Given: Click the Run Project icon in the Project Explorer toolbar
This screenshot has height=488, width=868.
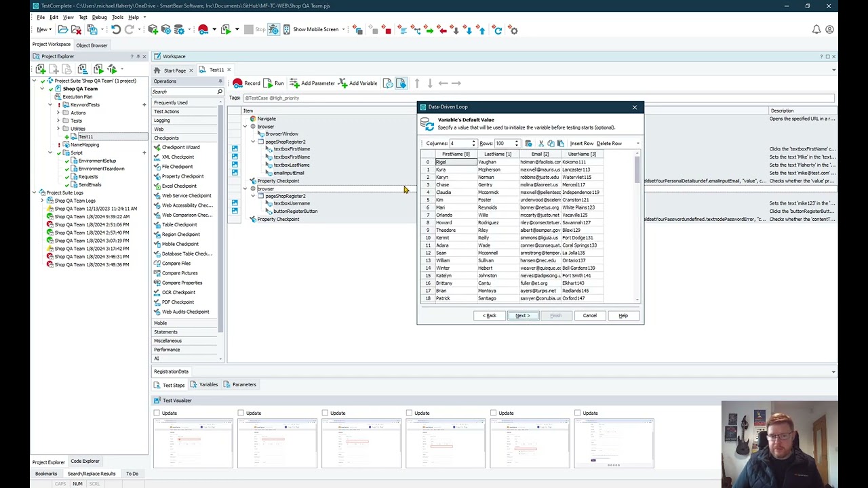Looking at the screenshot, I should pos(98,69).
